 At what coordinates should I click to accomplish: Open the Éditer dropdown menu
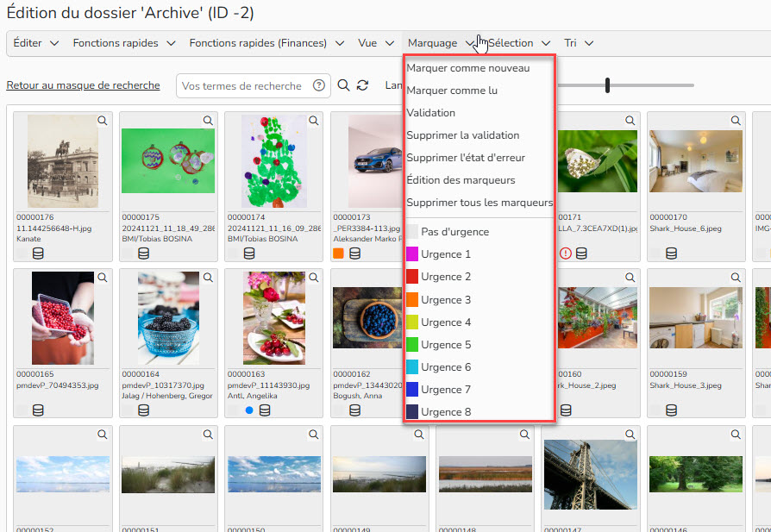tap(36, 43)
